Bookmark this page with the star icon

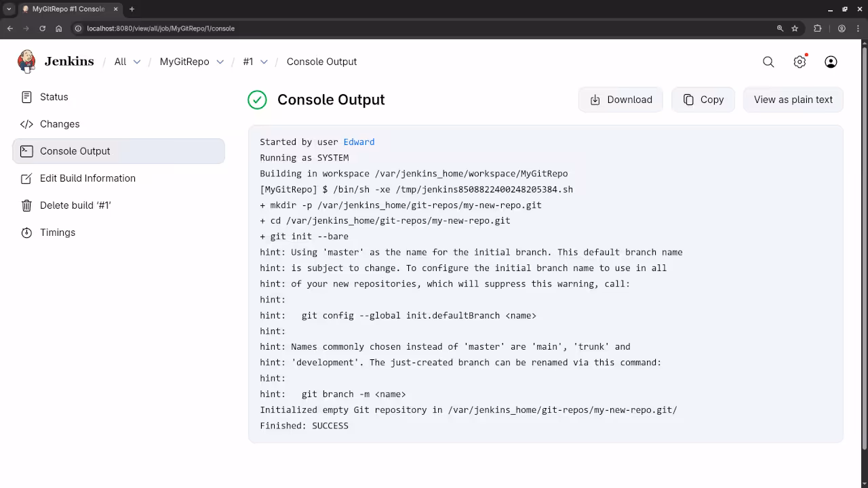(795, 28)
